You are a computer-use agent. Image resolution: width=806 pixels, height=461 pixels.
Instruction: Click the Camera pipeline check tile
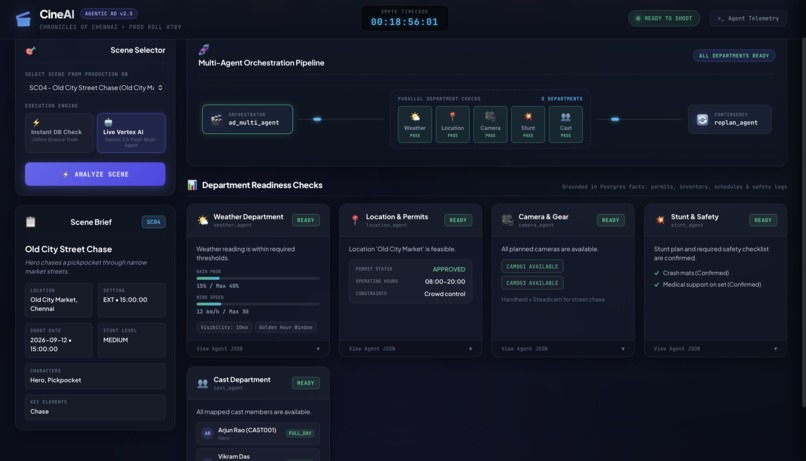point(490,124)
